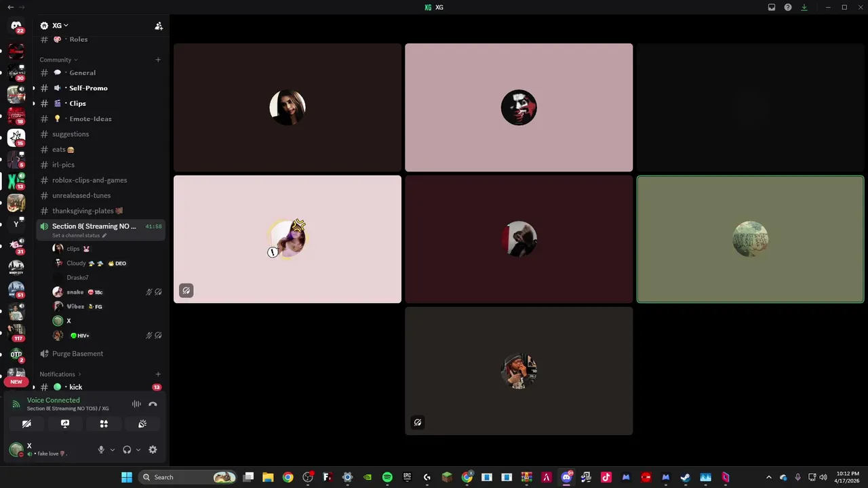Click Set a channel status
The width and height of the screenshot is (868, 488).
click(79, 235)
